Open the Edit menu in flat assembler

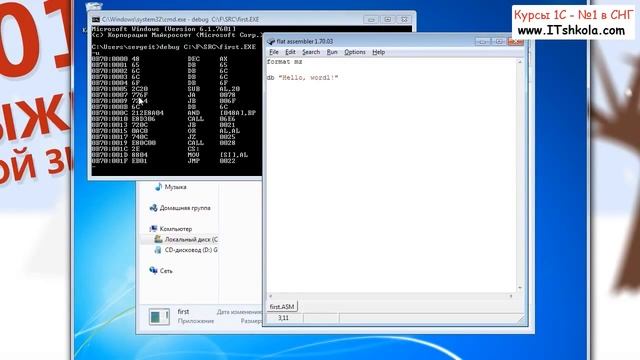[290, 52]
